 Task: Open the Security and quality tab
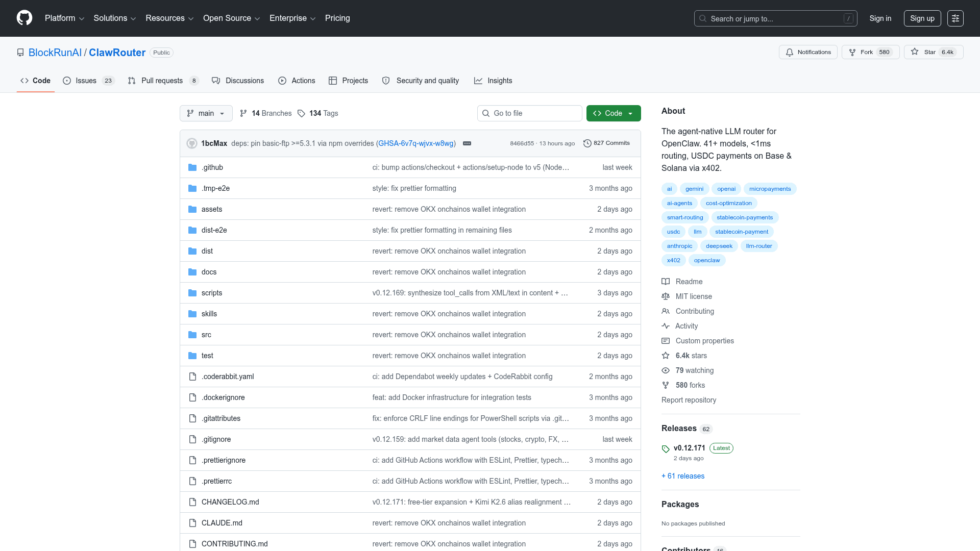(421, 81)
